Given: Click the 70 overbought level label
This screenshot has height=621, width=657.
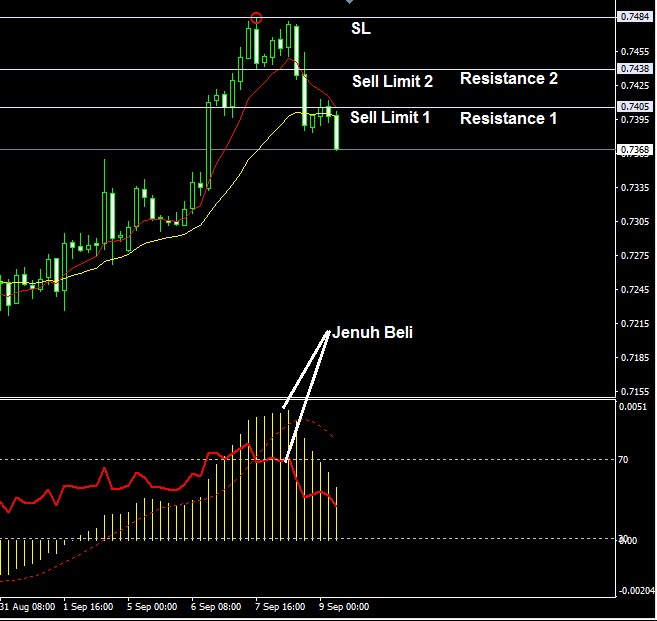Looking at the screenshot, I should click(x=623, y=460).
